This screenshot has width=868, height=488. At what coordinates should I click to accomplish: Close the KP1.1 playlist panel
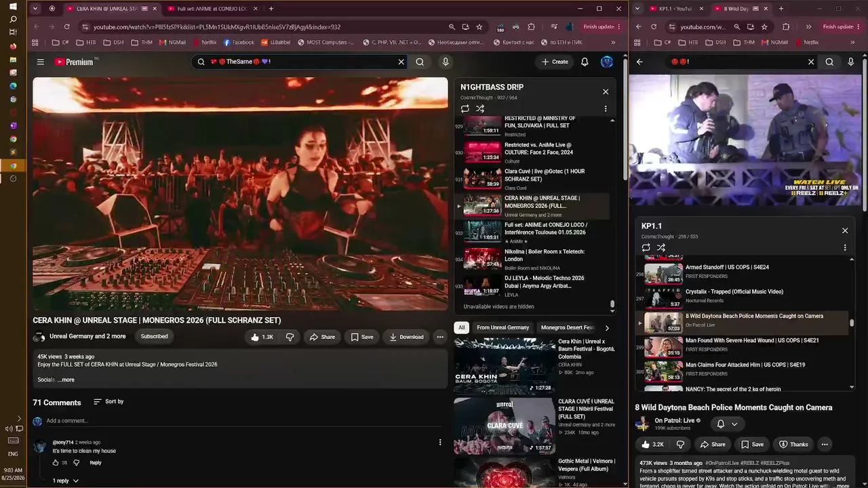tap(845, 230)
